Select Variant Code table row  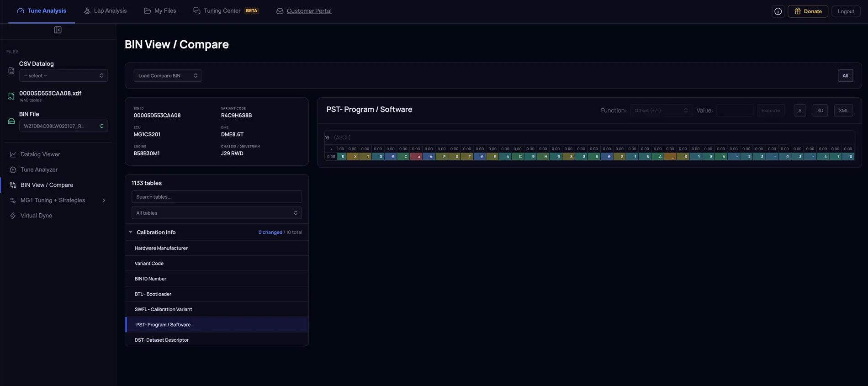[x=217, y=264]
